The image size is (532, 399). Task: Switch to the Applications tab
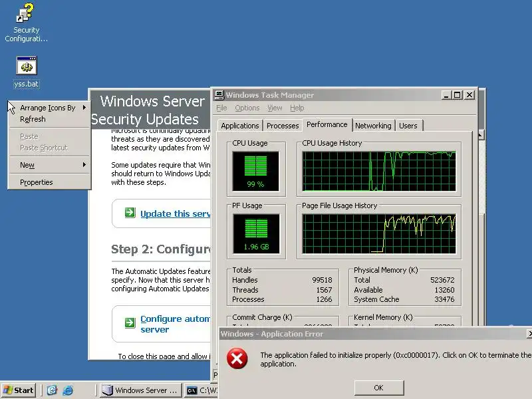coord(240,126)
